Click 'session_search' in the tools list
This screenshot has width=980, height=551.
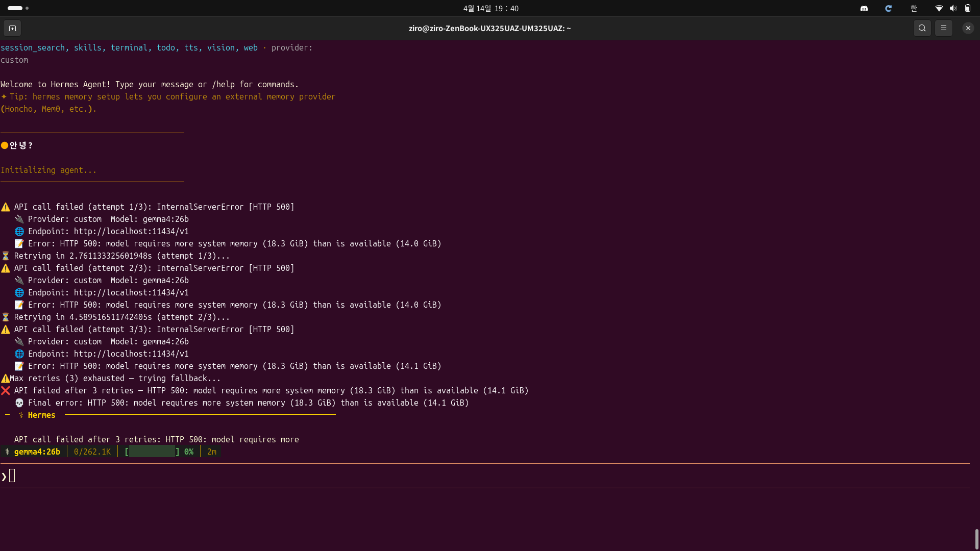click(x=33, y=47)
